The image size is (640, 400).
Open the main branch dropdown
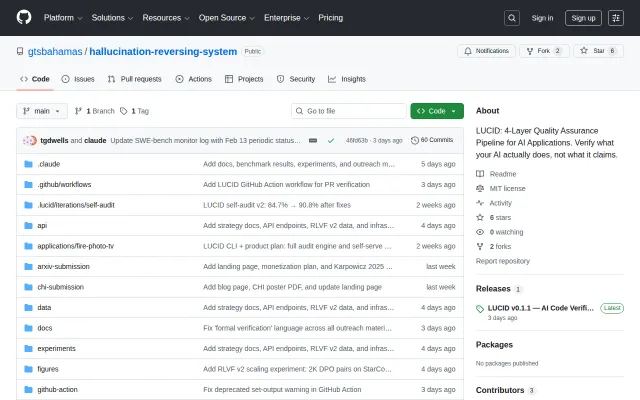(42, 111)
